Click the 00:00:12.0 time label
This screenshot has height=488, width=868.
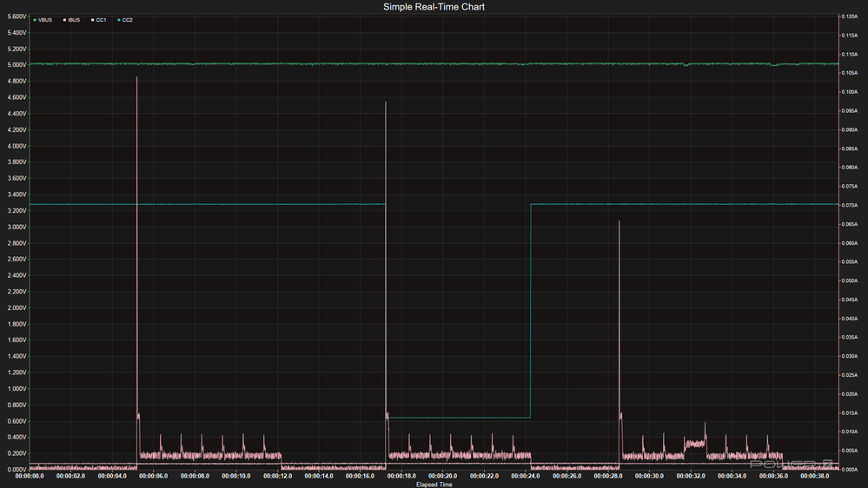pyautogui.click(x=277, y=476)
